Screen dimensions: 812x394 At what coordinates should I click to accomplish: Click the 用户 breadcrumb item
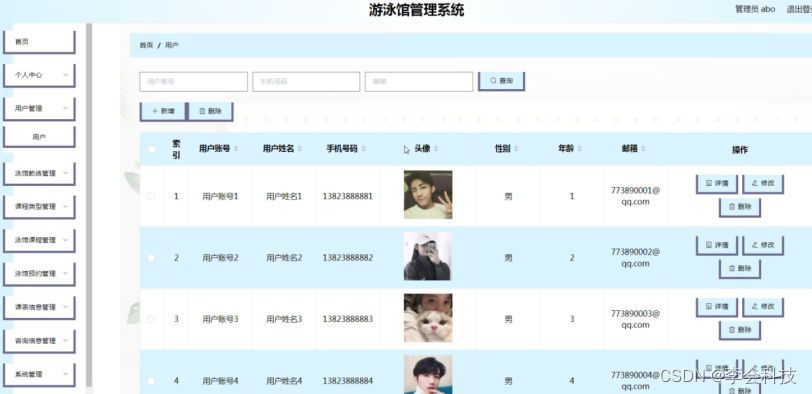click(x=172, y=46)
